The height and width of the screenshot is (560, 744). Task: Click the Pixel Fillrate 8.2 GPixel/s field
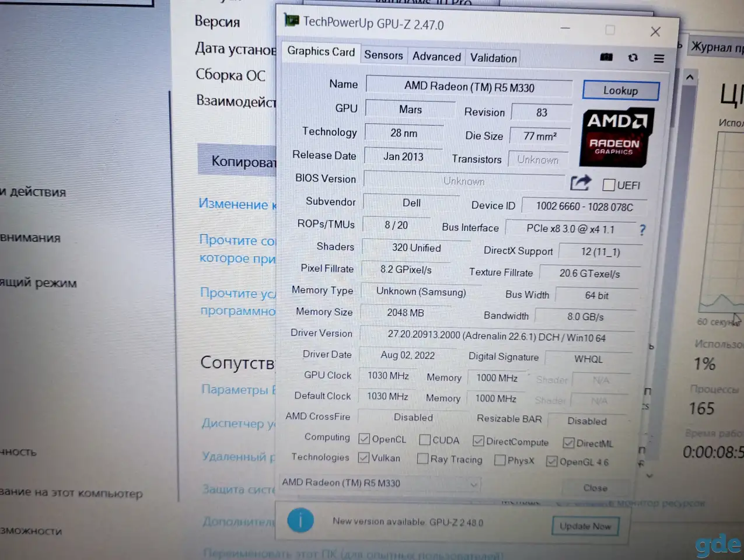(x=406, y=269)
